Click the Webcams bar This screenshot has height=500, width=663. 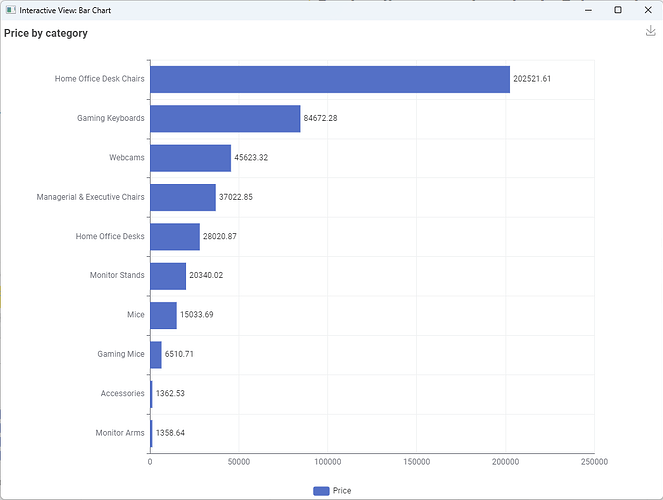(x=190, y=158)
